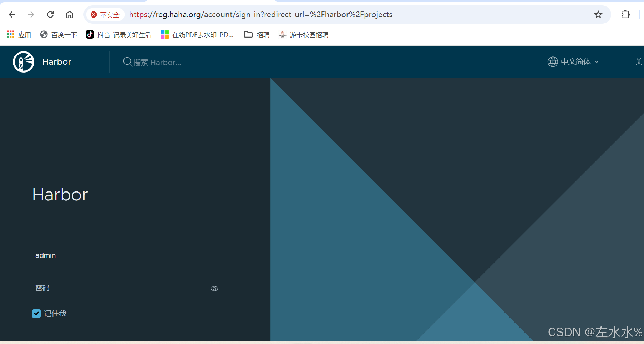Click the search magnifier icon in header
This screenshot has height=344, width=644.
(x=127, y=62)
